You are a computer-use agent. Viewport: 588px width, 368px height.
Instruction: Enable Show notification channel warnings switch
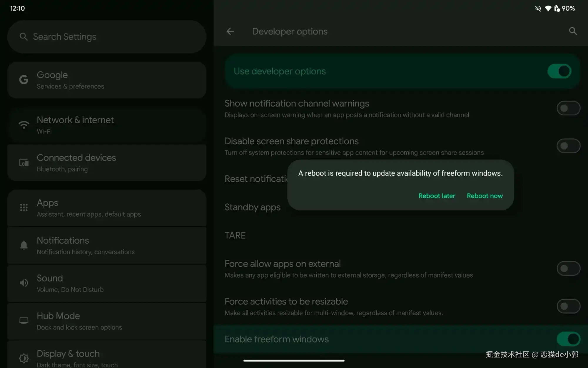[x=568, y=108]
